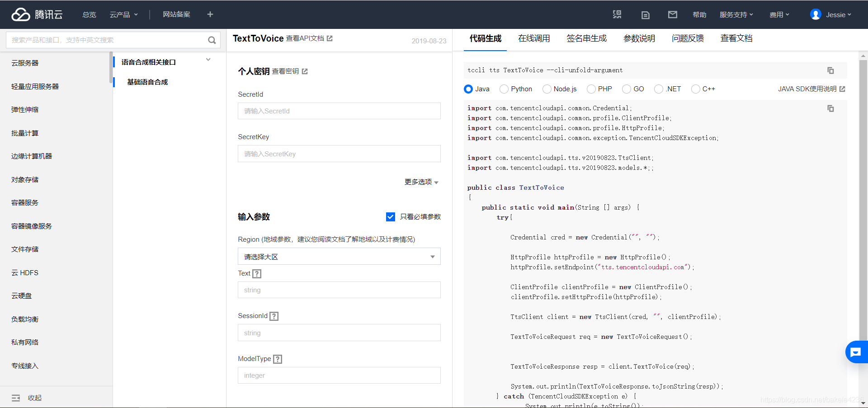Click the 帮助 link in header
The height and width of the screenshot is (408, 868).
[699, 14]
